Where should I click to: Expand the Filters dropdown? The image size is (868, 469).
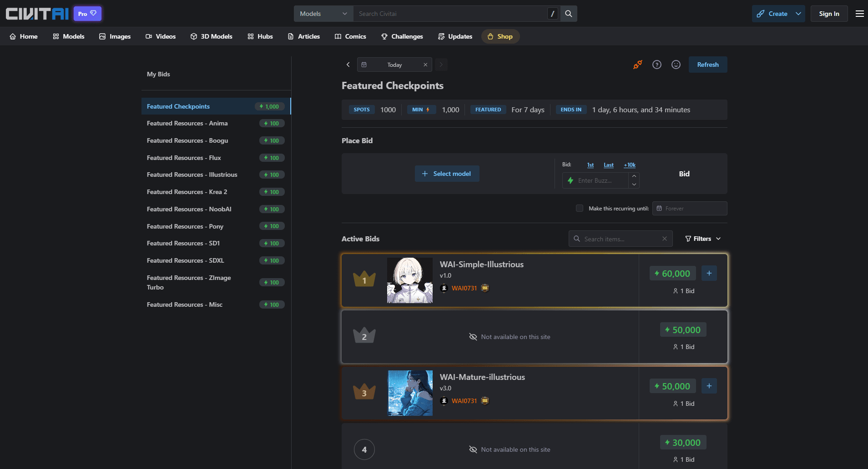[703, 239]
